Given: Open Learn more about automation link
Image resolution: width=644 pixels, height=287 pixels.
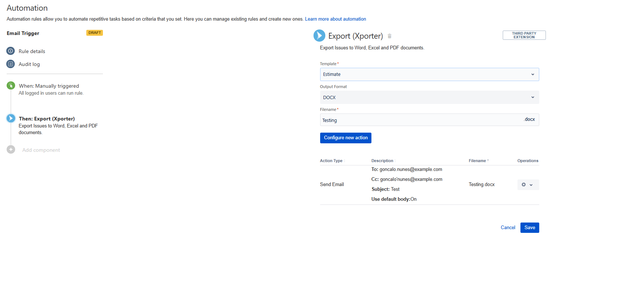Looking at the screenshot, I should (336, 19).
